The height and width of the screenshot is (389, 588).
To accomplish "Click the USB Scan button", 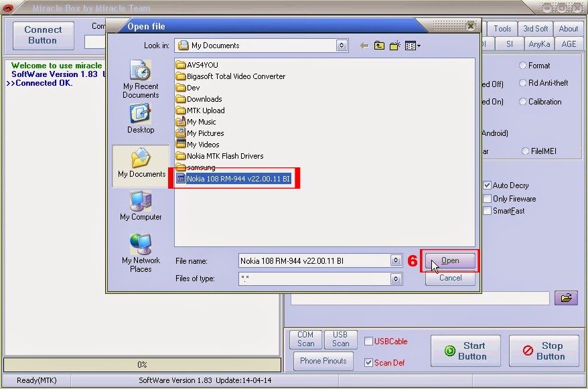I will [x=340, y=339].
